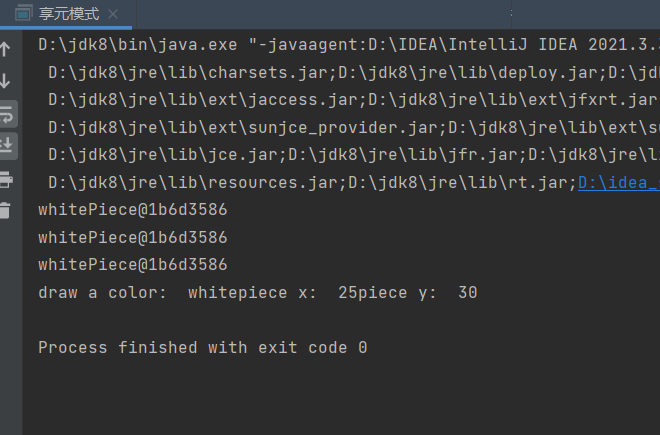This screenshot has height=435, width=660.
Task: Click the third whitePiece@1b6d3586 output line
Action: 132,265
